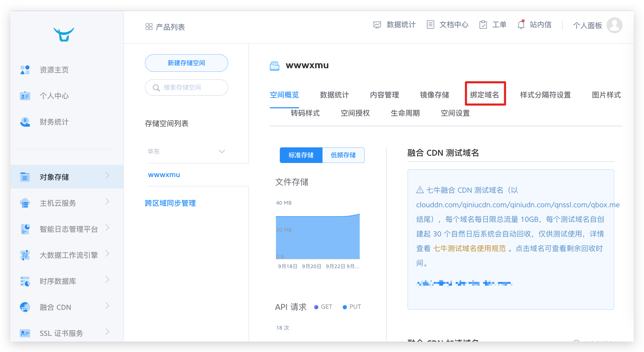Open the 站内信 notification bell icon
Viewport: 644px width, 352px height.
click(x=521, y=25)
